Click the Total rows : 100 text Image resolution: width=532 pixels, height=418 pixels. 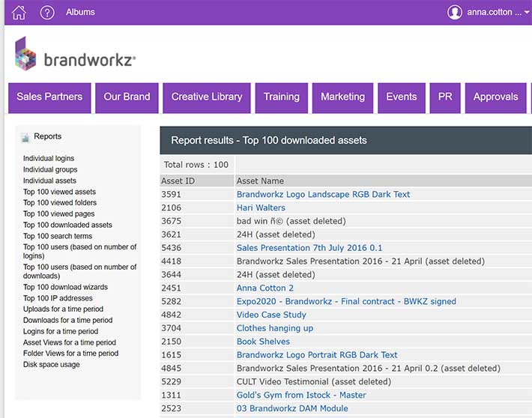196,165
